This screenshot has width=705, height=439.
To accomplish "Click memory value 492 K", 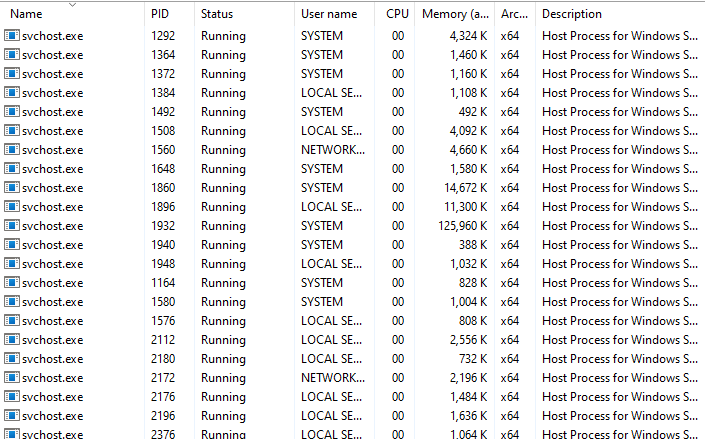I will click(x=473, y=112).
